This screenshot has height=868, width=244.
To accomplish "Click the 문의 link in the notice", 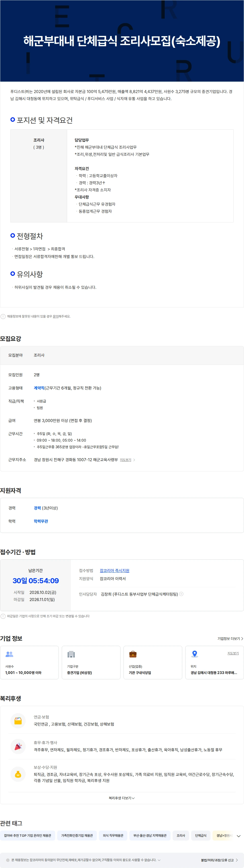I will click(56, 316).
